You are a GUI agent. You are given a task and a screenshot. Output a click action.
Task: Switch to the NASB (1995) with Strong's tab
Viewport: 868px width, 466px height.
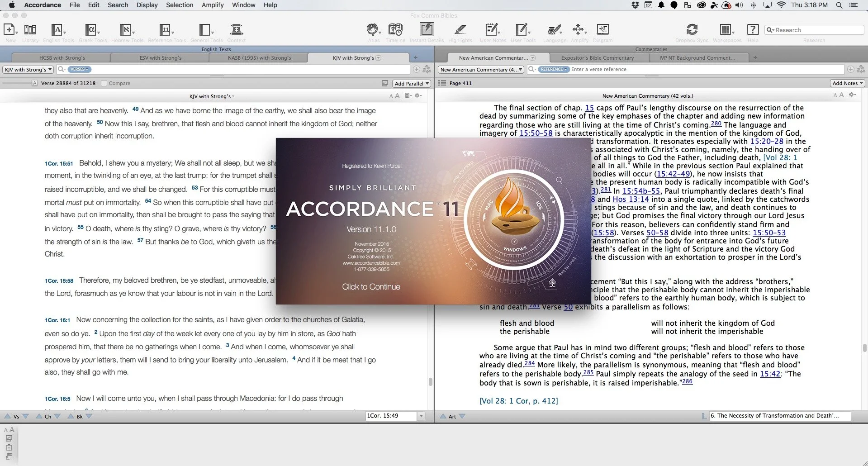pyautogui.click(x=259, y=58)
